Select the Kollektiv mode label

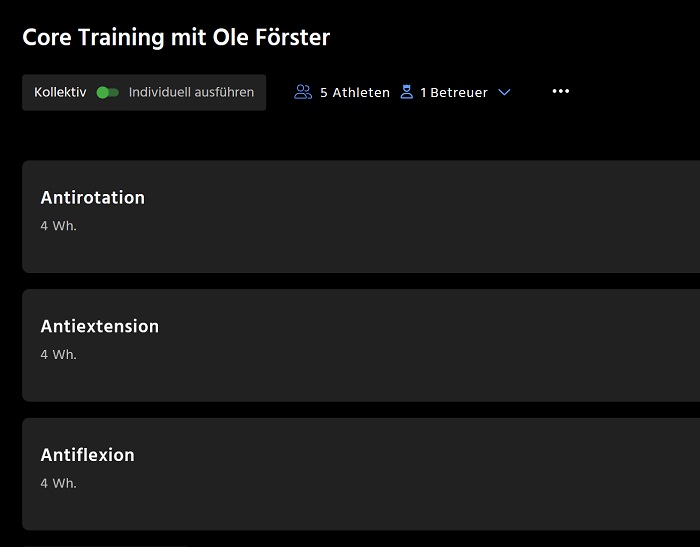(x=60, y=92)
